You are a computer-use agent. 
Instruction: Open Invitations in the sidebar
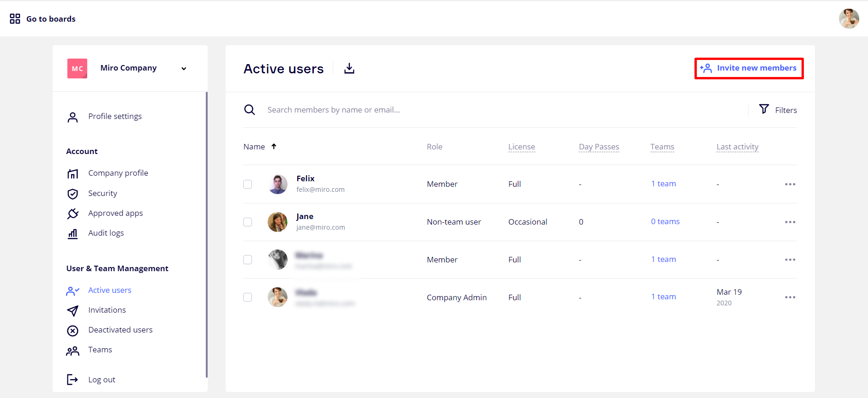[x=107, y=310]
